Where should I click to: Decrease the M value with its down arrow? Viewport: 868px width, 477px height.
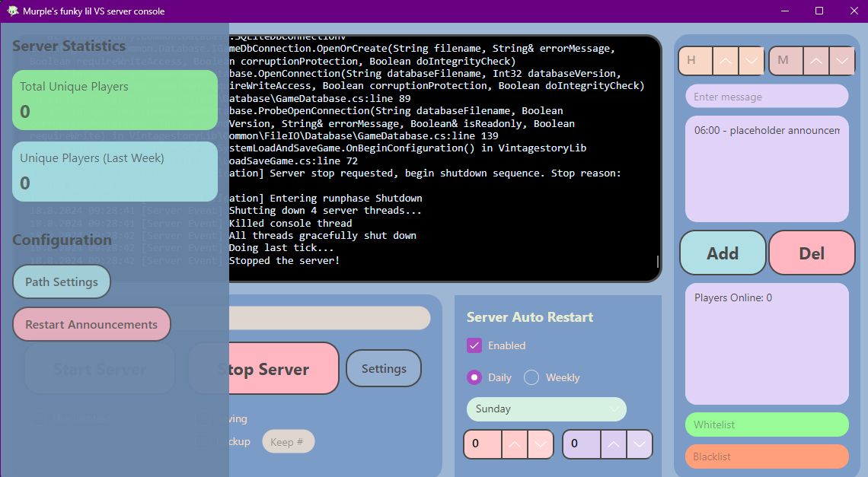pos(842,60)
